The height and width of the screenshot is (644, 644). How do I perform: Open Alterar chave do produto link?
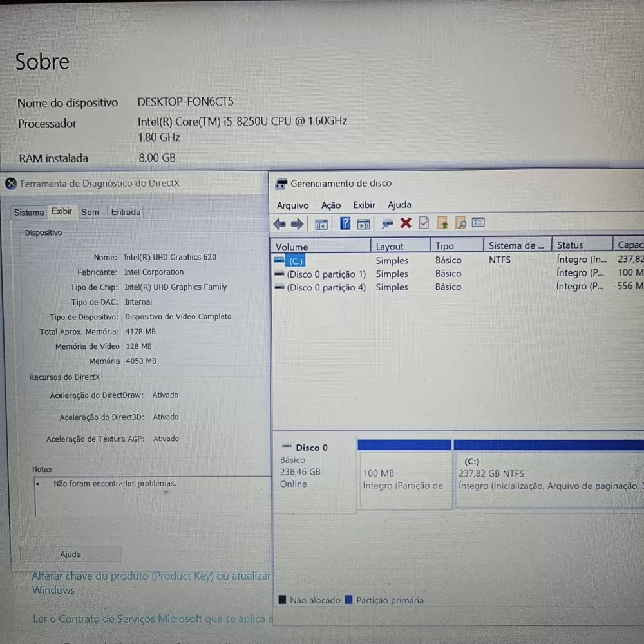point(151,583)
